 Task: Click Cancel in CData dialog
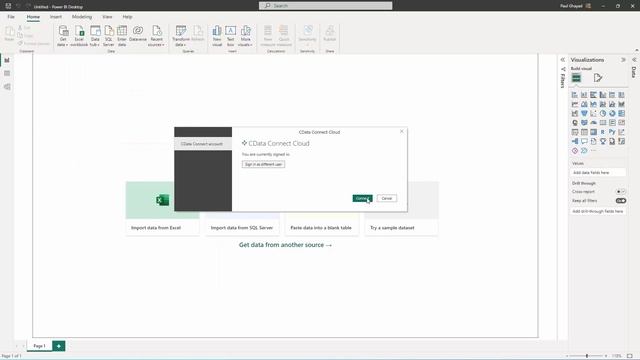click(x=387, y=198)
